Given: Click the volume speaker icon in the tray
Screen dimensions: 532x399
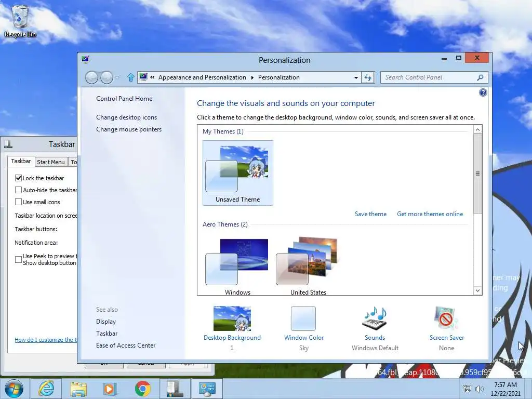Looking at the screenshot, I should (480, 389).
